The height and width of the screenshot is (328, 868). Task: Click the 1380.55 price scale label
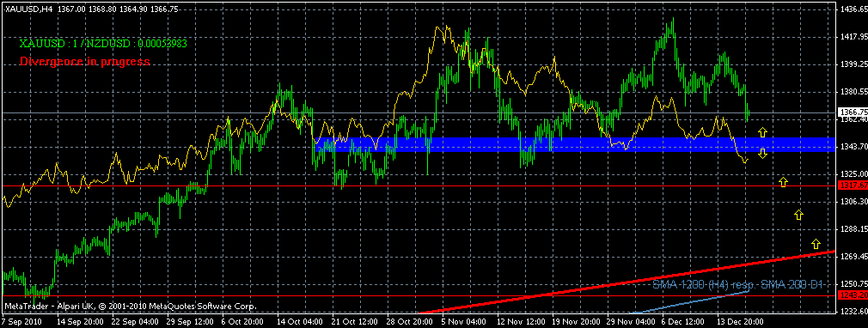click(853, 92)
